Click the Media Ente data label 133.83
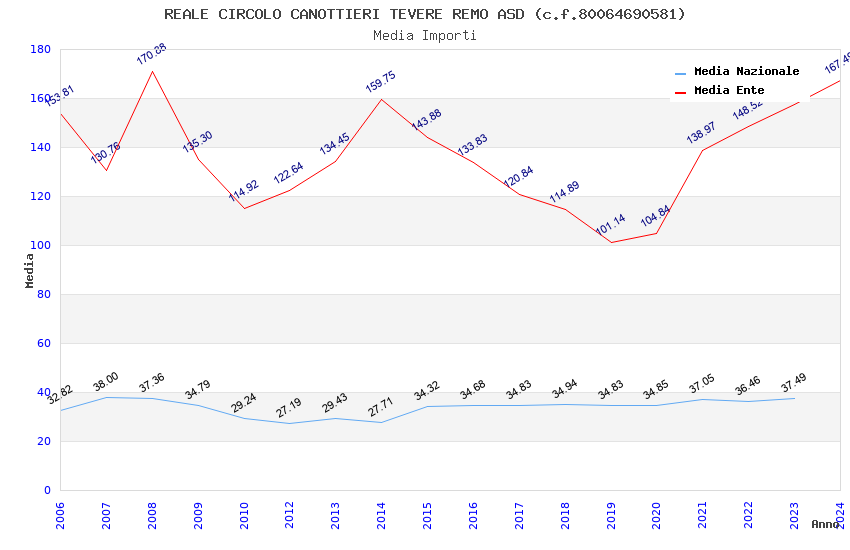The height and width of the screenshot is (550, 850). (473, 145)
